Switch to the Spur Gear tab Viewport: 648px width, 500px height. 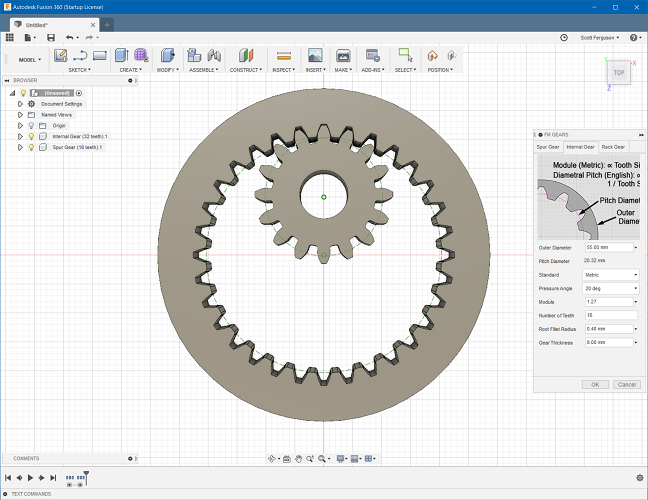pos(549,147)
